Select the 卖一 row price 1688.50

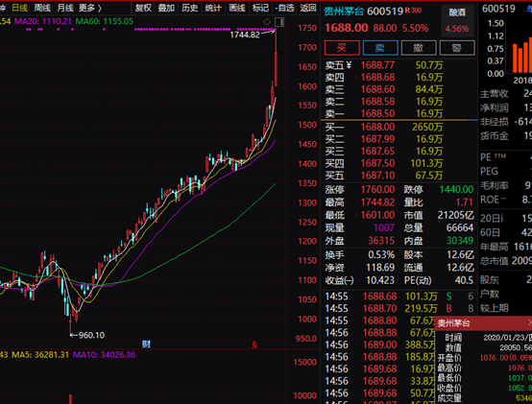pyautogui.click(x=377, y=113)
